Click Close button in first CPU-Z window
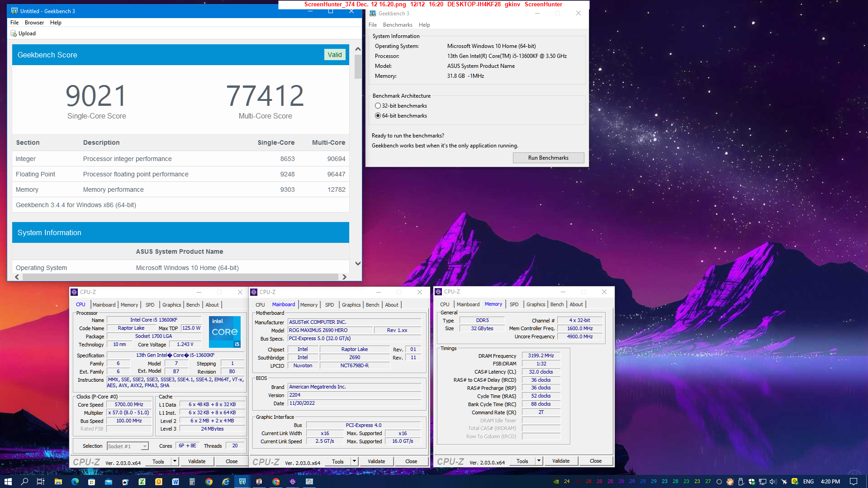This screenshot has width=868, height=488. [x=232, y=462]
